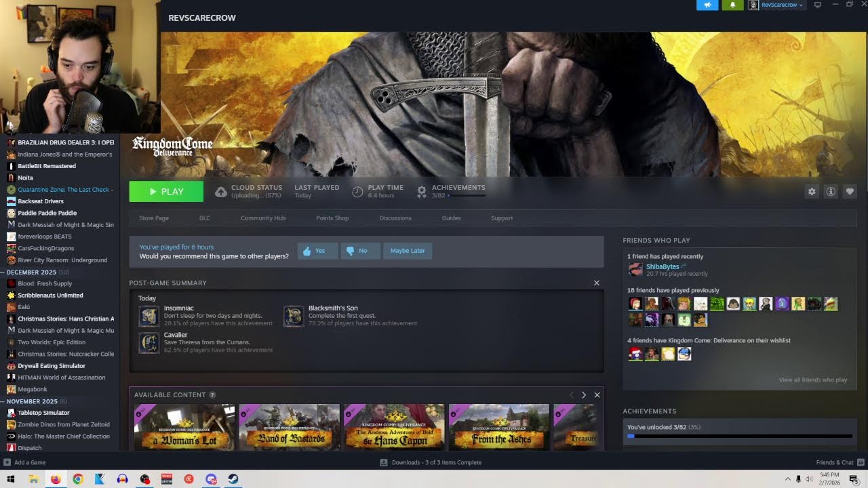Select Halo: The Master Chief Collection
This screenshot has width=868, height=488.
(64, 436)
